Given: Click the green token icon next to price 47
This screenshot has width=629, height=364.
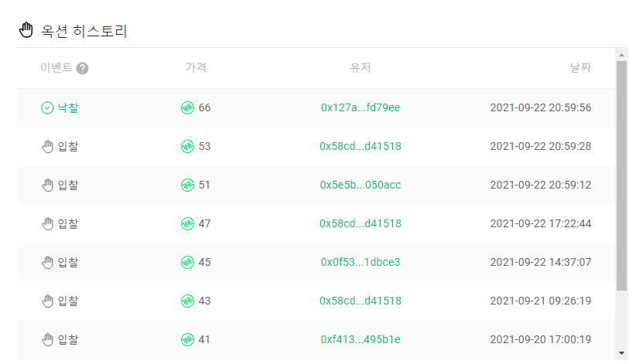Looking at the screenshot, I should pos(187,223).
